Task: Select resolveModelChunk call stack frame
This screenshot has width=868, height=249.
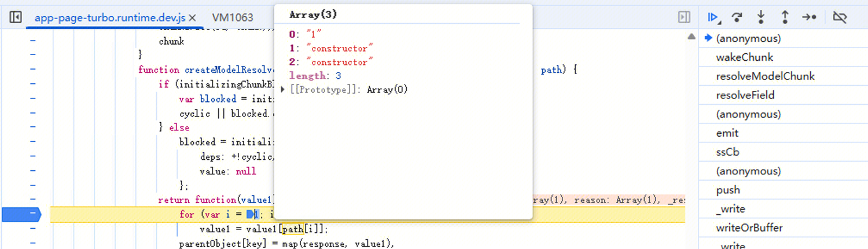Action: (x=765, y=76)
